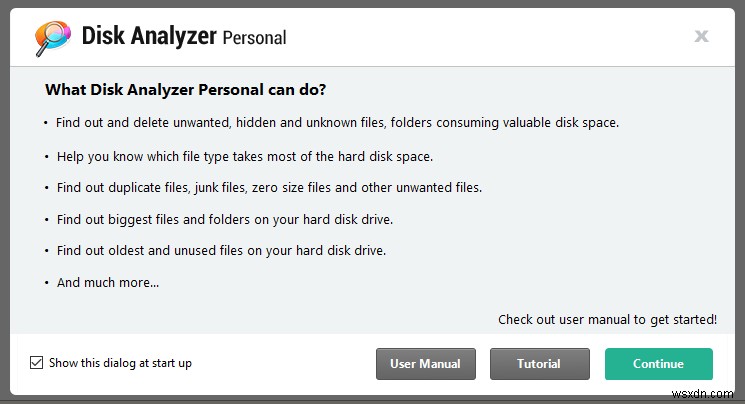Click the bullet dot before "Find out biggest files"

46,220
